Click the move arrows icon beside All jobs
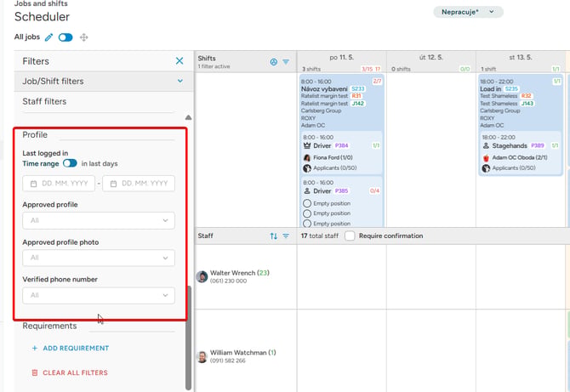The width and height of the screenshot is (570, 392). point(83,37)
